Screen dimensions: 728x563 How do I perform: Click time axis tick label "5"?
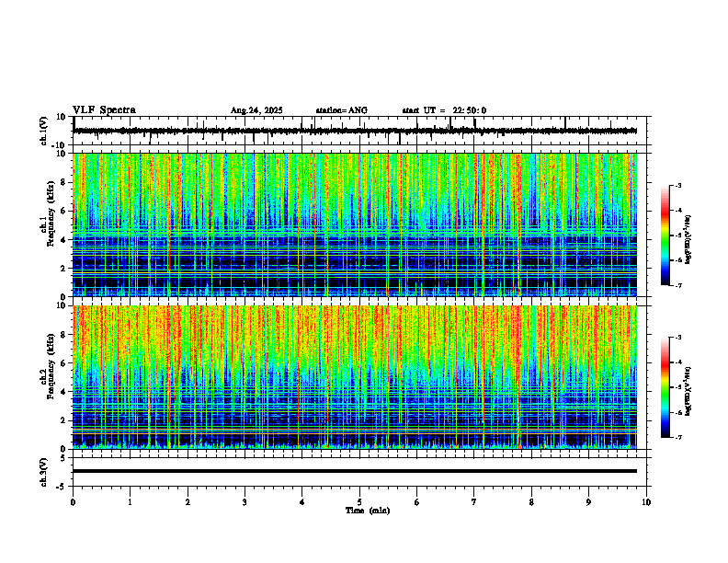359,502
